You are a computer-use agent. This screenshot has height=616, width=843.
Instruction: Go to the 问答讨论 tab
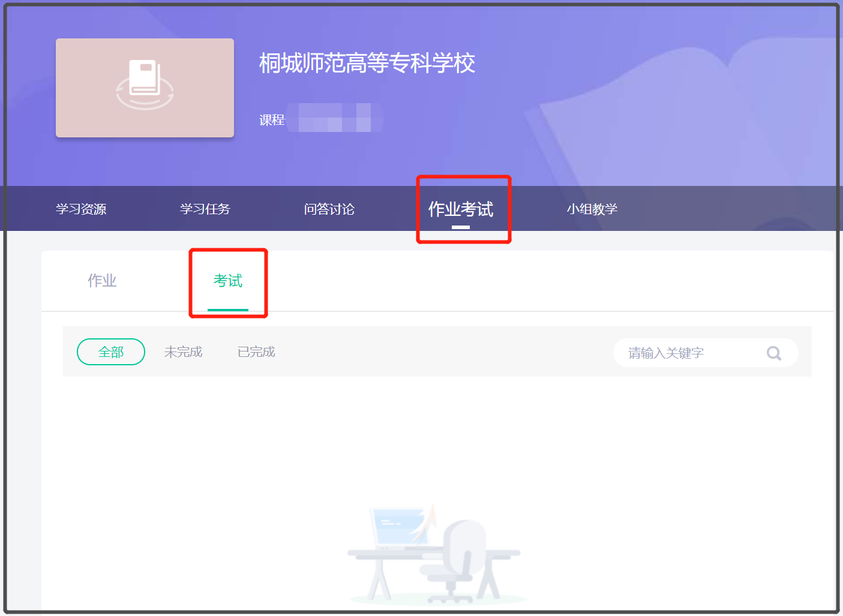click(x=329, y=209)
